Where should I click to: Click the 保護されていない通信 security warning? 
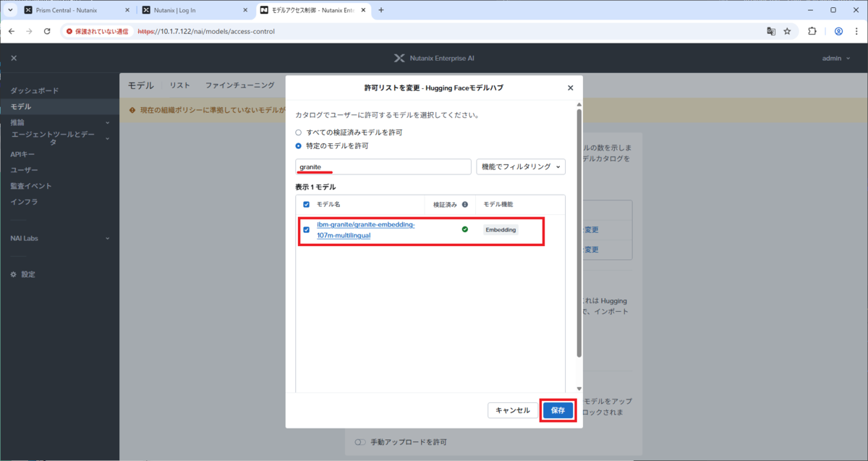tap(97, 31)
